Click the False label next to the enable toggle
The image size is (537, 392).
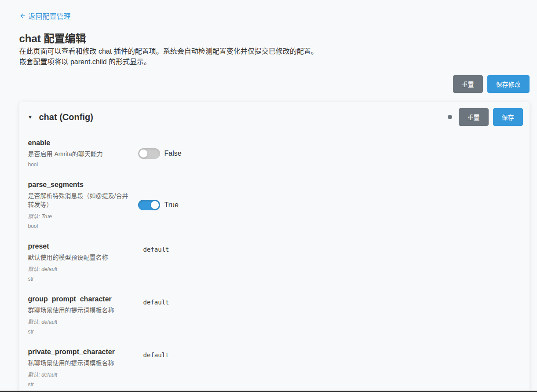pos(173,154)
